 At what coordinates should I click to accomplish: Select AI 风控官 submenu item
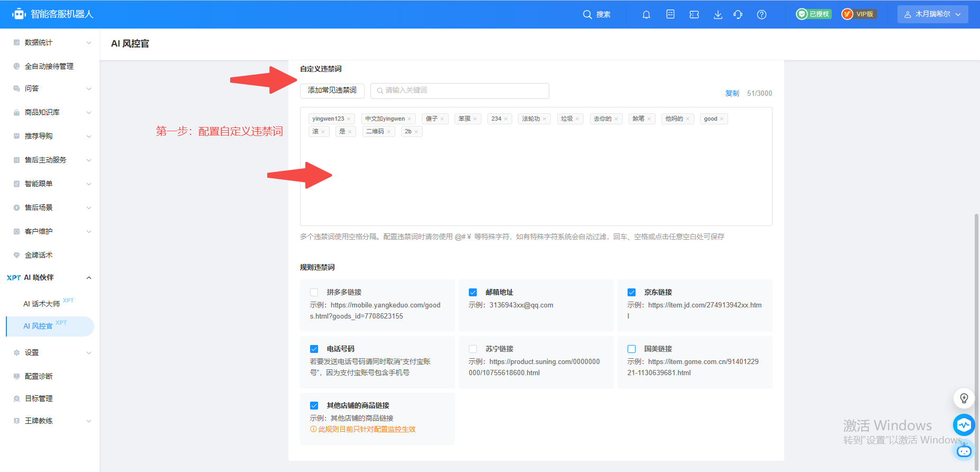click(50, 326)
